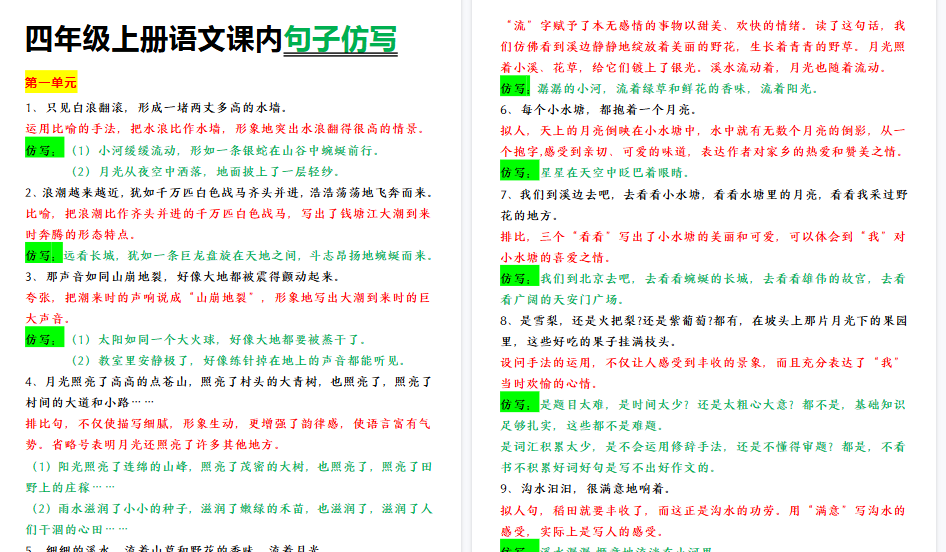Image resolution: width=946 pixels, height=552 pixels.
Task: Click the "仿写" label before "是题目太难"
Action: [519, 404]
